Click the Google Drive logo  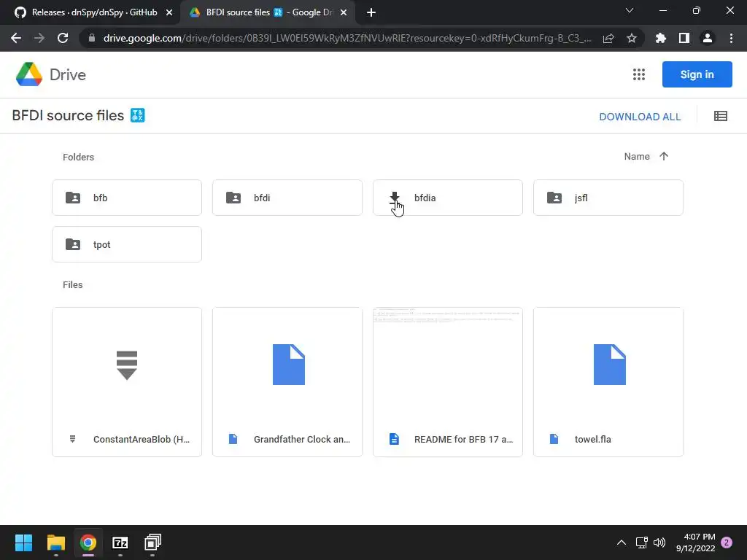(x=29, y=74)
